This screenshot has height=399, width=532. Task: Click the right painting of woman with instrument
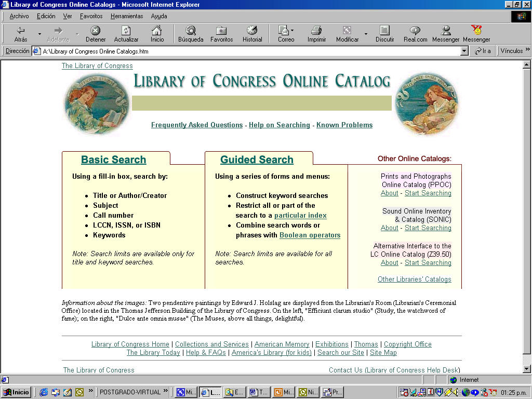tap(427, 103)
